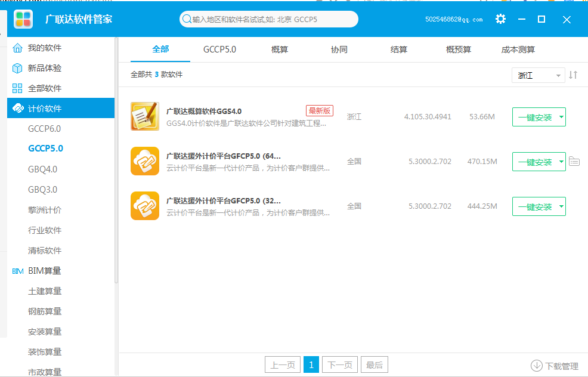Select 装饰算量 in sidebar
Screen dimensions: 588x377
click(45, 352)
